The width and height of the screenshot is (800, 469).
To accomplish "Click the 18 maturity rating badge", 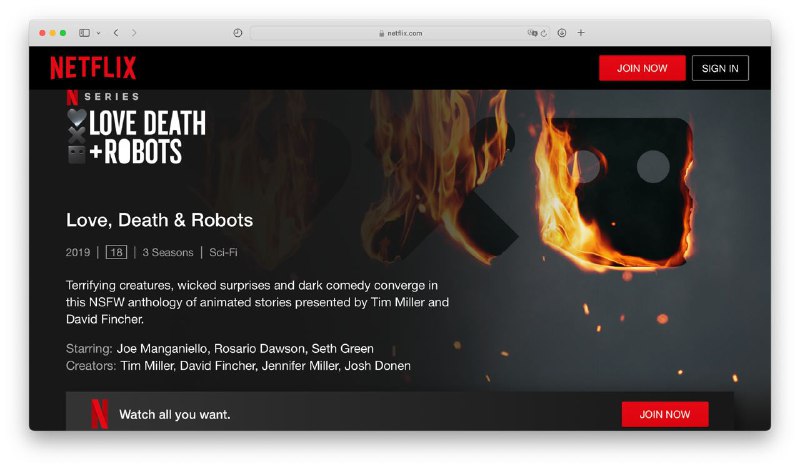I will pyautogui.click(x=116, y=252).
